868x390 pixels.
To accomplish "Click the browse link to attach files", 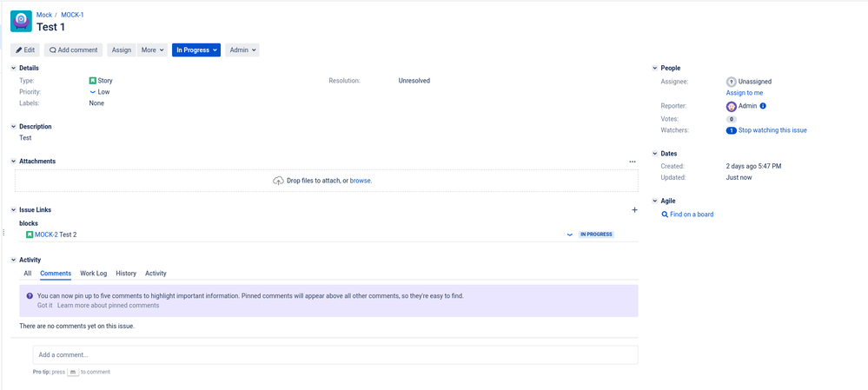I will pos(361,181).
